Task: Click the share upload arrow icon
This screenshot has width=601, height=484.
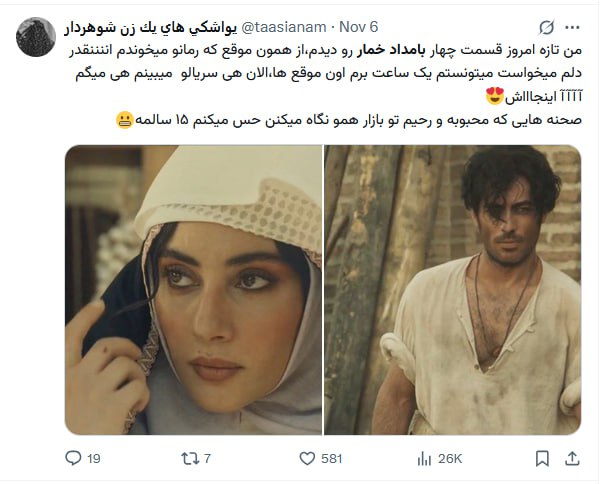Action: tap(572, 458)
